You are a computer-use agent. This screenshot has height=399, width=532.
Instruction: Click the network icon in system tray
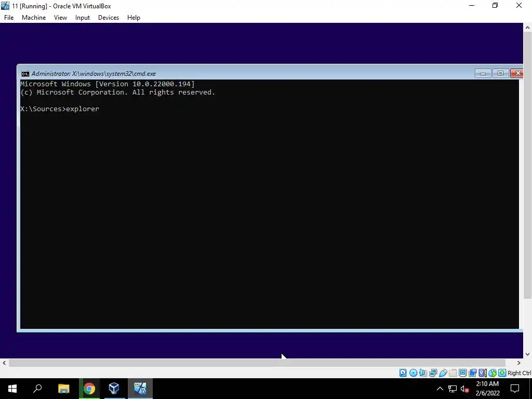tap(453, 389)
